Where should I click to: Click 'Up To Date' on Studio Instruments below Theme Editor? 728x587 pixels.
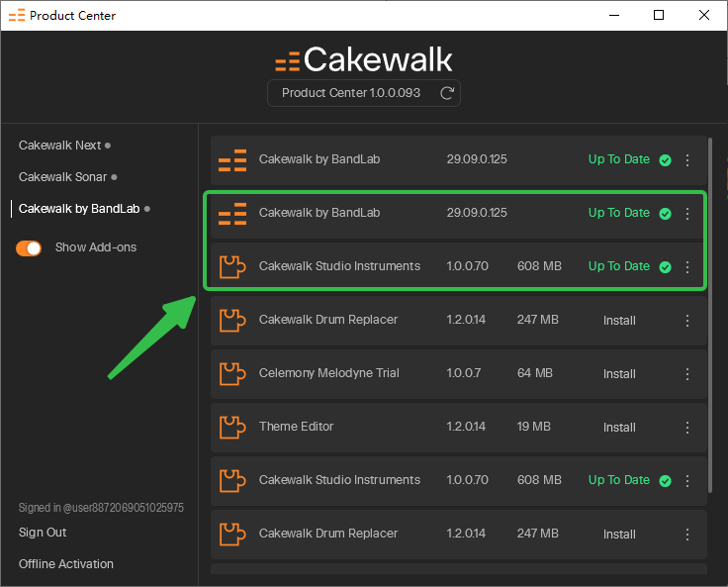619,480
